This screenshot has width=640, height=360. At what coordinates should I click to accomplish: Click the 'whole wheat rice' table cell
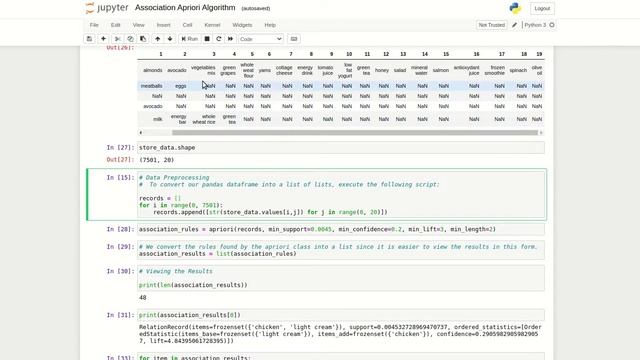tap(204, 119)
